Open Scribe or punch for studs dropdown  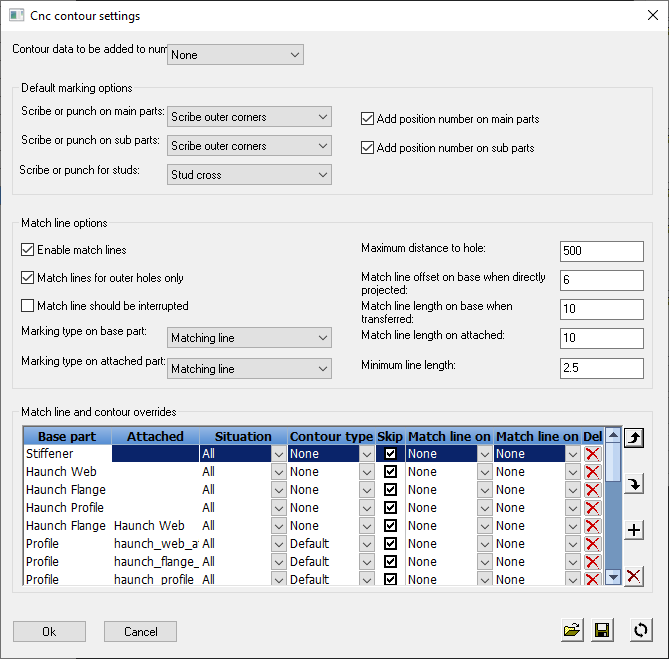(x=249, y=175)
